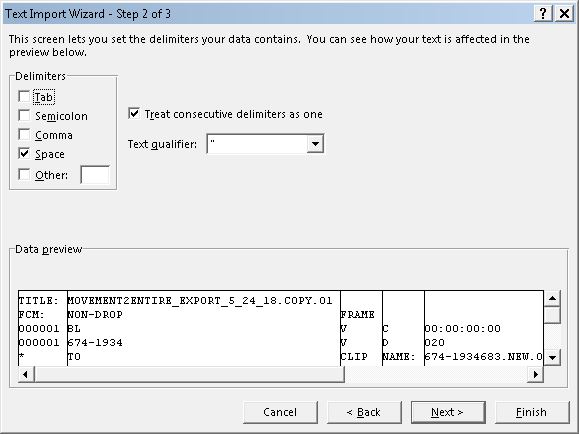Click the Cancel button
Screen dimensions: 579x434
(280, 412)
